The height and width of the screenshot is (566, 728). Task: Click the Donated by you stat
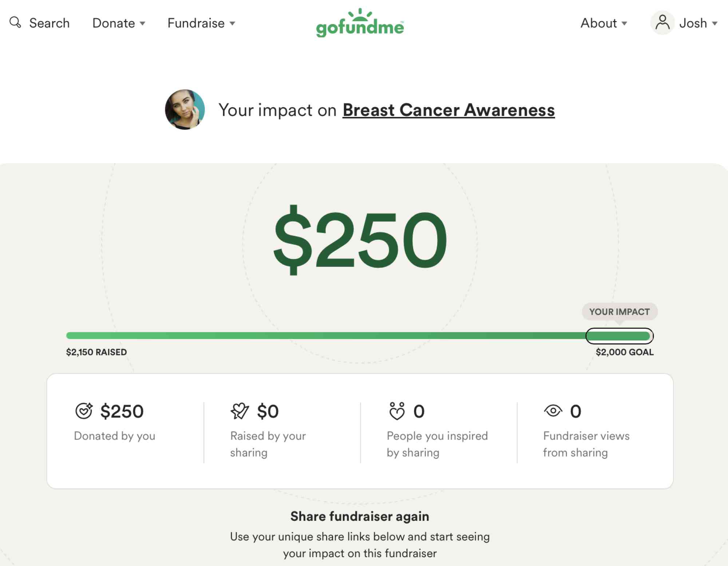(x=115, y=421)
